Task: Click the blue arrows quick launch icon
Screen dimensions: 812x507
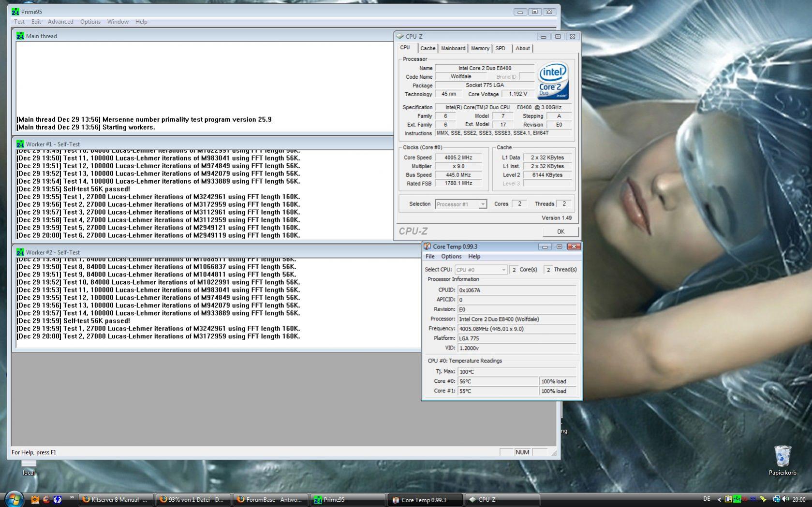Action: tap(58, 499)
